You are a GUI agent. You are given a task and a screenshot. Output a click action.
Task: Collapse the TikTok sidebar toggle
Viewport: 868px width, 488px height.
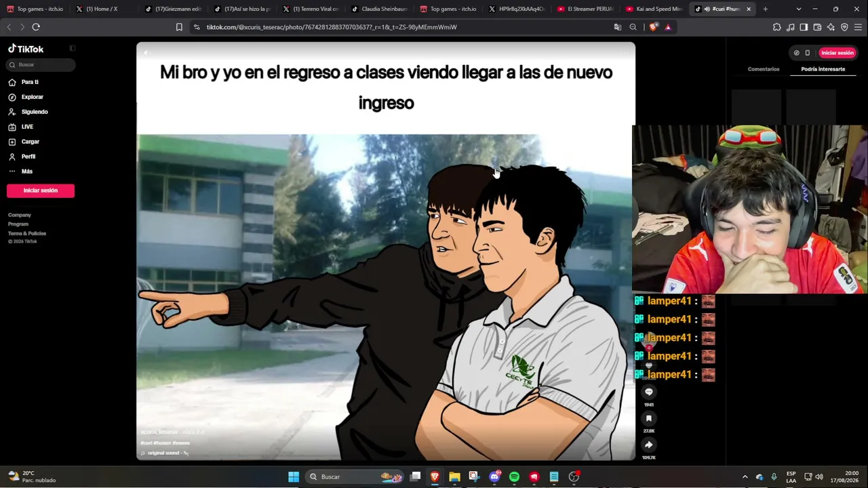[73, 49]
